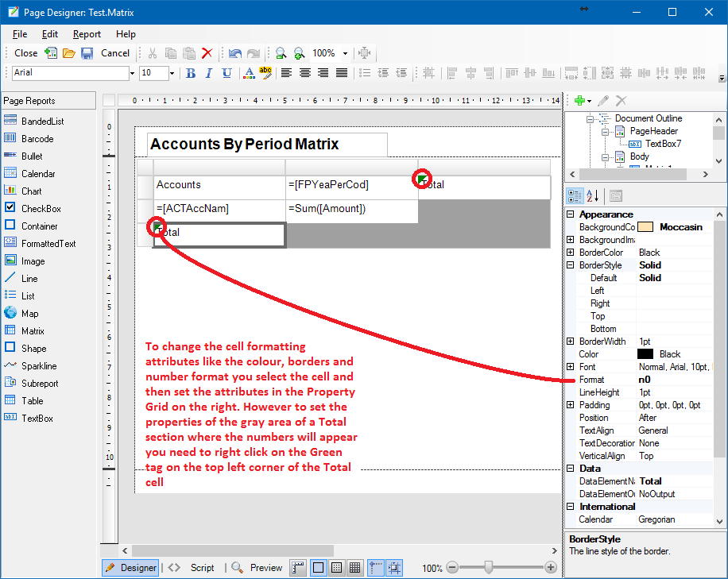Justify text alignment
728x579 pixels.
[342, 73]
